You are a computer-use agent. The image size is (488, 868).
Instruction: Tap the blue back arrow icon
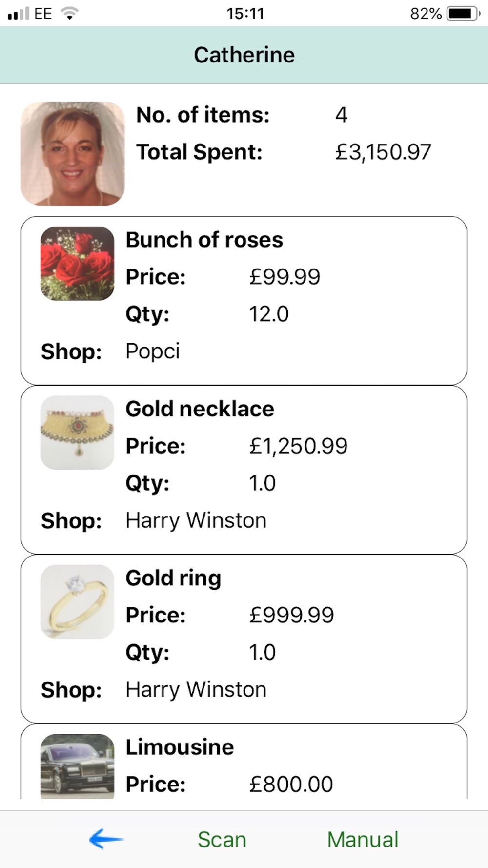[x=106, y=839]
